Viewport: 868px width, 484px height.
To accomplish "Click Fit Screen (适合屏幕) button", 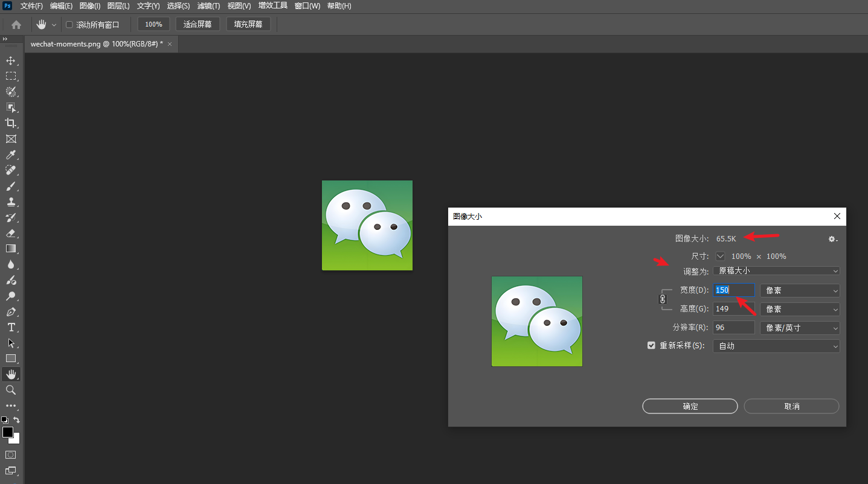I will point(198,25).
